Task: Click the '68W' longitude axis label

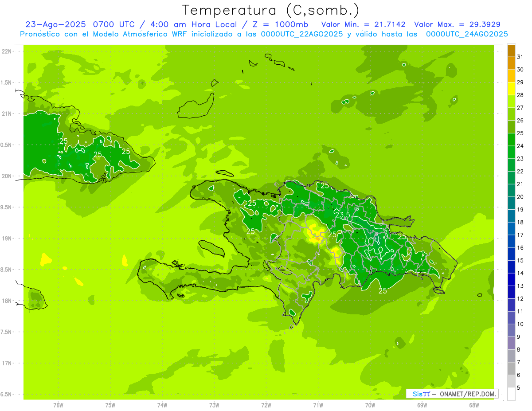Action: click(x=474, y=405)
